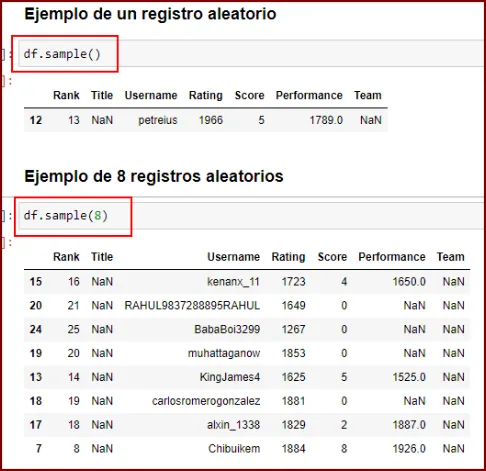Click Rating header in second table
This screenshot has width=486, height=471.
pyautogui.click(x=288, y=257)
